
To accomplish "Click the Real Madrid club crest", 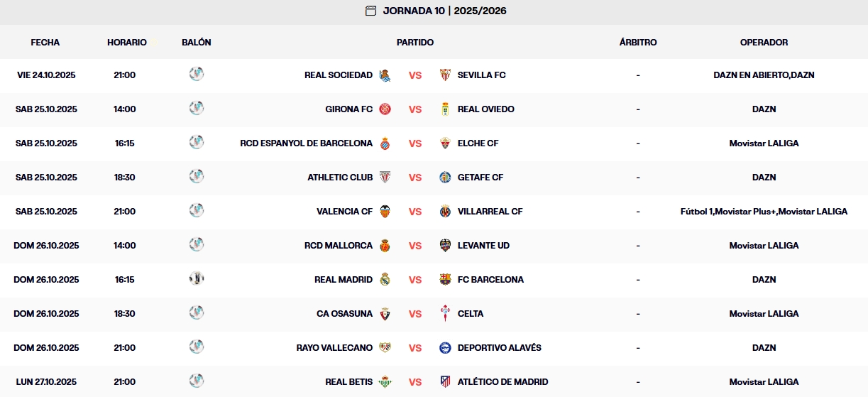I will 385,280.
